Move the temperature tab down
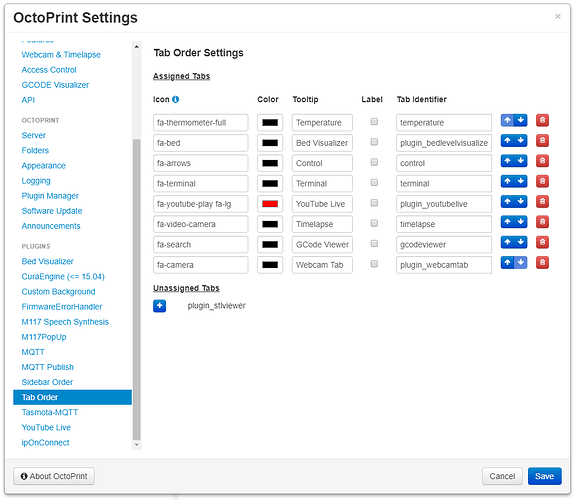The image size is (575, 500). point(520,120)
